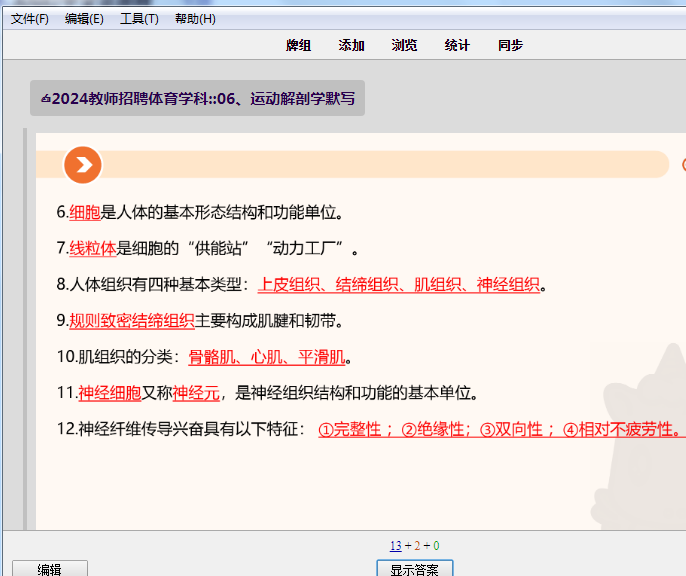This screenshot has width=686, height=576.
Task: Click red text 结缔组织 in item 8
Action: point(367,285)
